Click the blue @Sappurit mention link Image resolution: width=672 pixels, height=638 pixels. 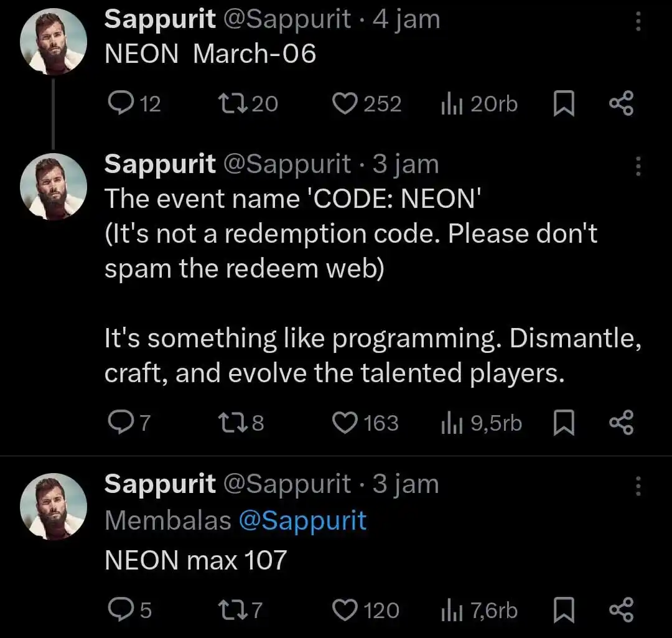[302, 520]
